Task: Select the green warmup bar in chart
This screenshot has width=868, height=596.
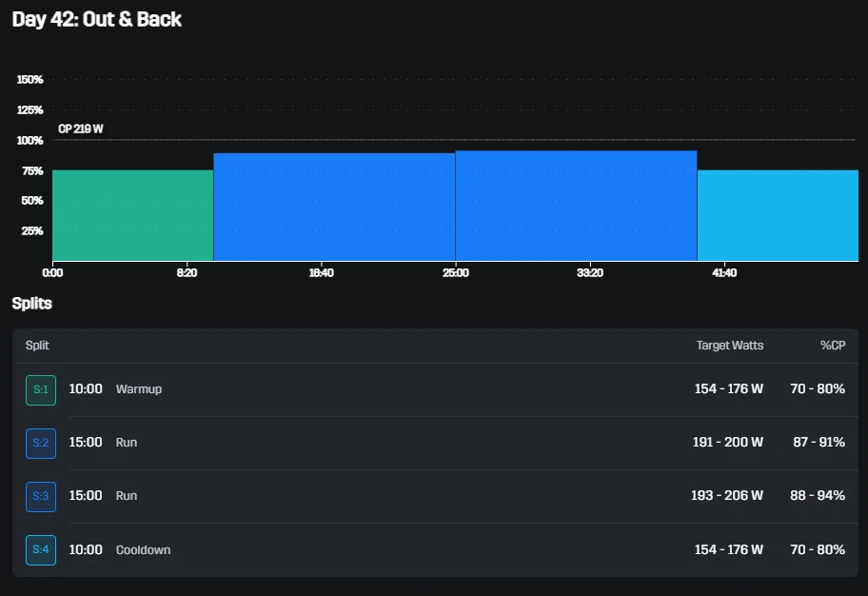Action: pyautogui.click(x=133, y=215)
